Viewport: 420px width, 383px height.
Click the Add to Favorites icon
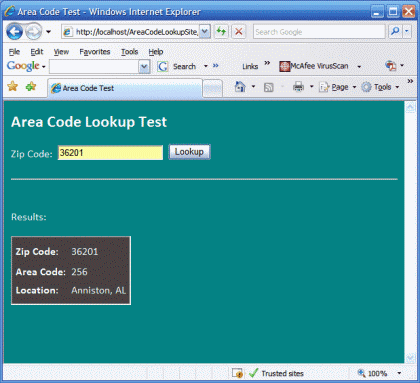pos(31,86)
